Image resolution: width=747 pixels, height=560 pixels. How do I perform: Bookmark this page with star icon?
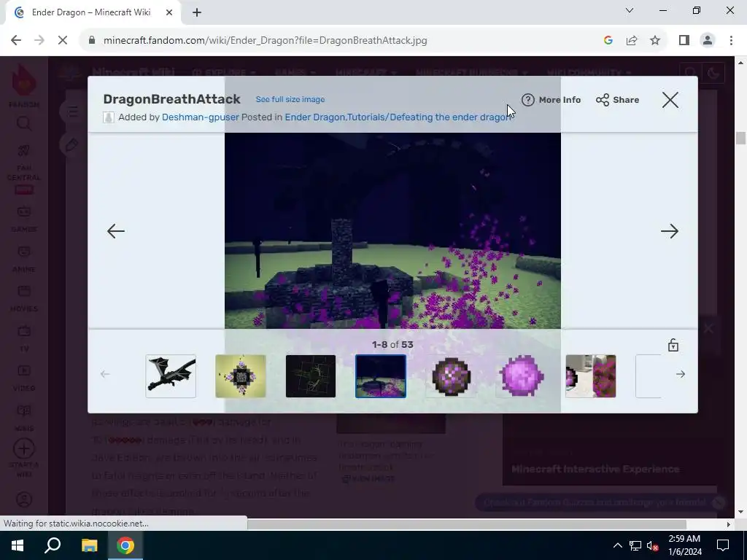655,41
